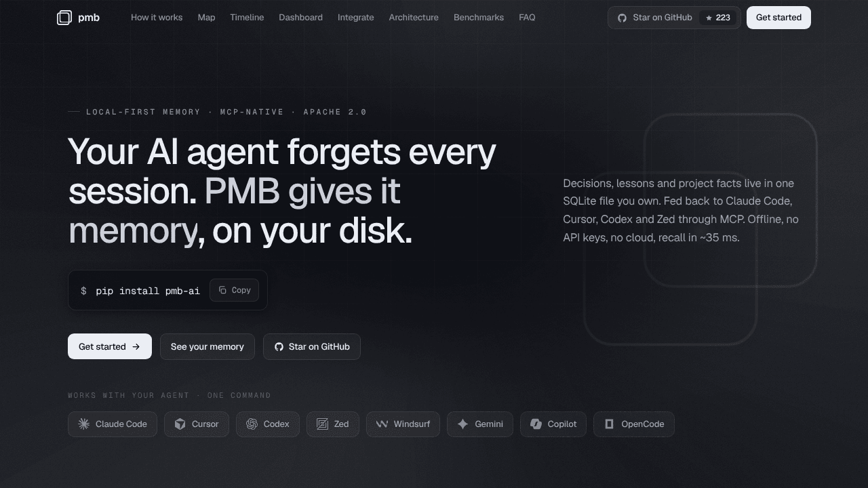This screenshot has height=488, width=868.
Task: Click the Codex swirl icon
Action: point(252,424)
